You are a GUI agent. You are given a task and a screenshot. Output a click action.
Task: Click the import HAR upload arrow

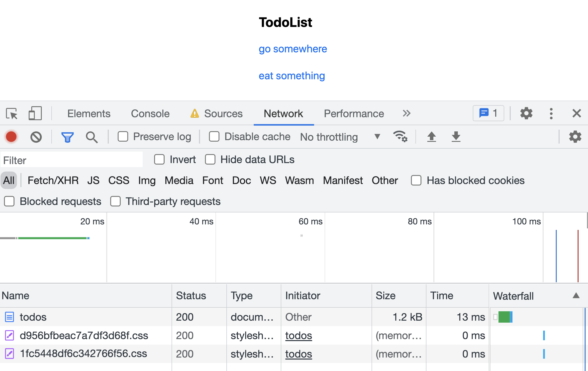[x=431, y=137]
